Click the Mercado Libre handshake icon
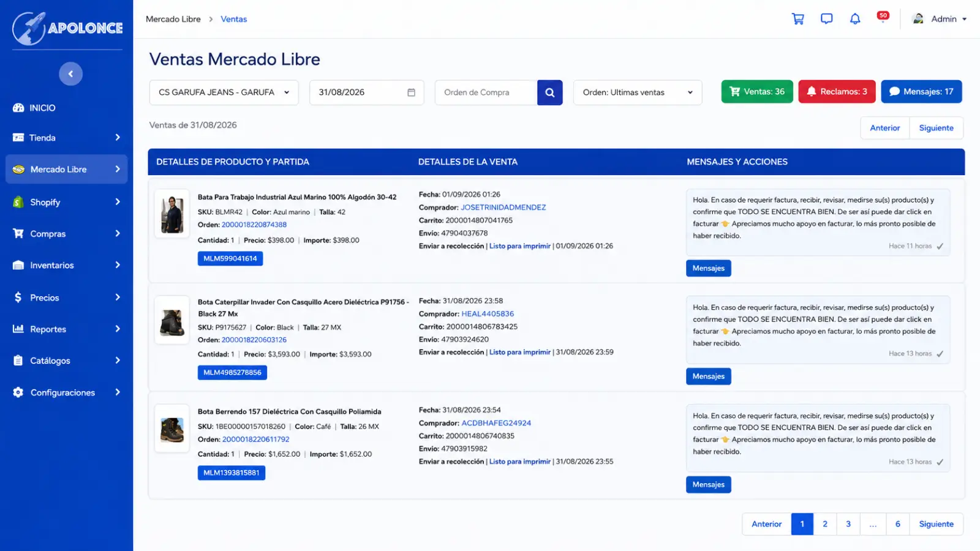 pyautogui.click(x=18, y=170)
